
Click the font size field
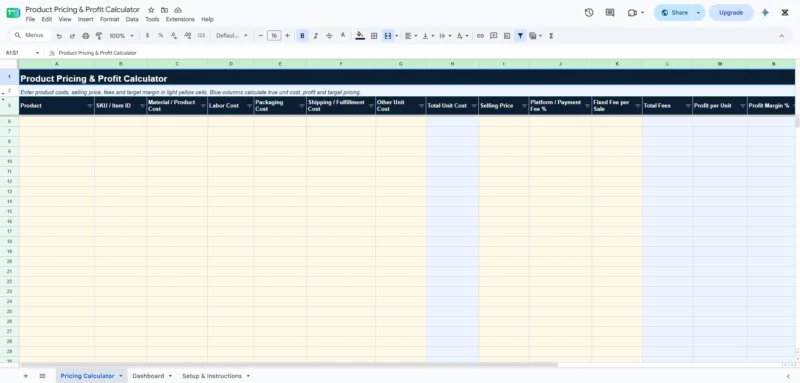[274, 36]
